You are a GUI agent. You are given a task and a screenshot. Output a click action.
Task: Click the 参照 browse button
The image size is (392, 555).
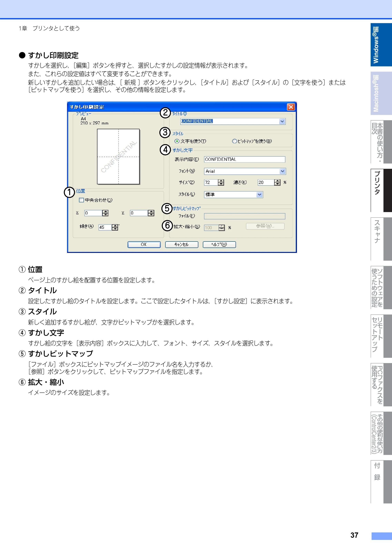point(265,226)
